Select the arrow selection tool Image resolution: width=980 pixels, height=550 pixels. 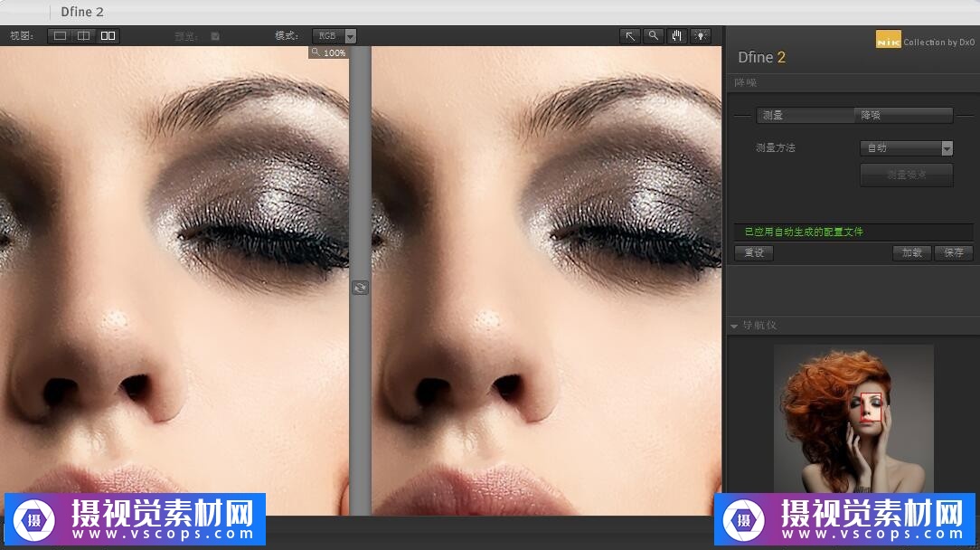(x=630, y=36)
